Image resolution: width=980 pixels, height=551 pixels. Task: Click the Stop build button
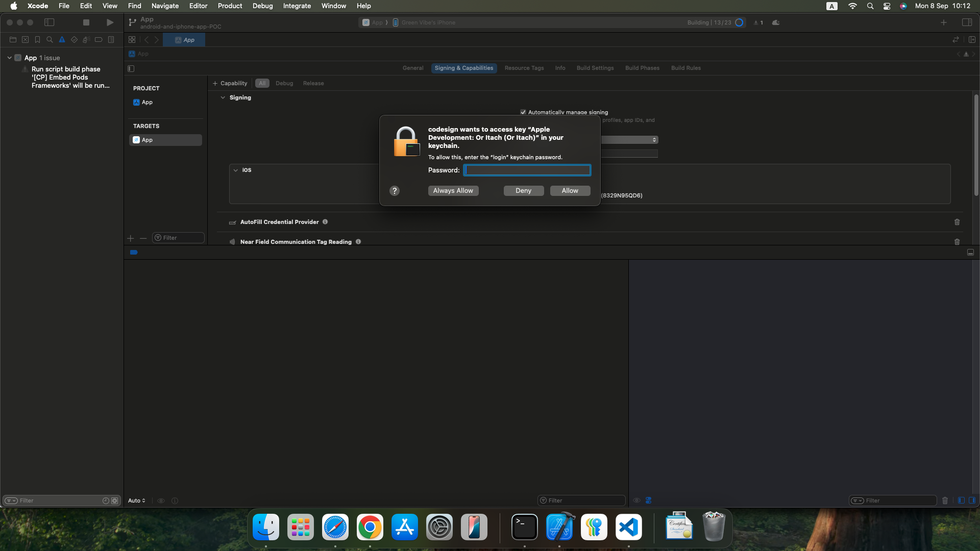click(86, 22)
